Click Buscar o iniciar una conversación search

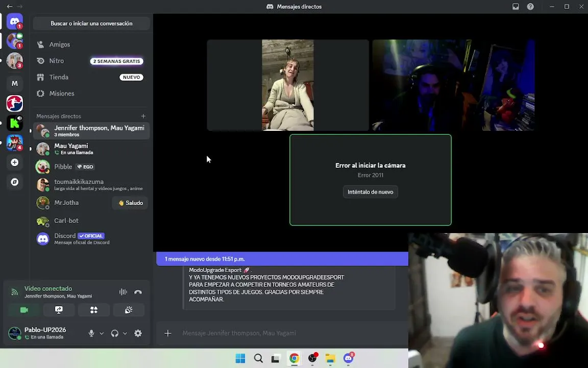click(x=91, y=24)
